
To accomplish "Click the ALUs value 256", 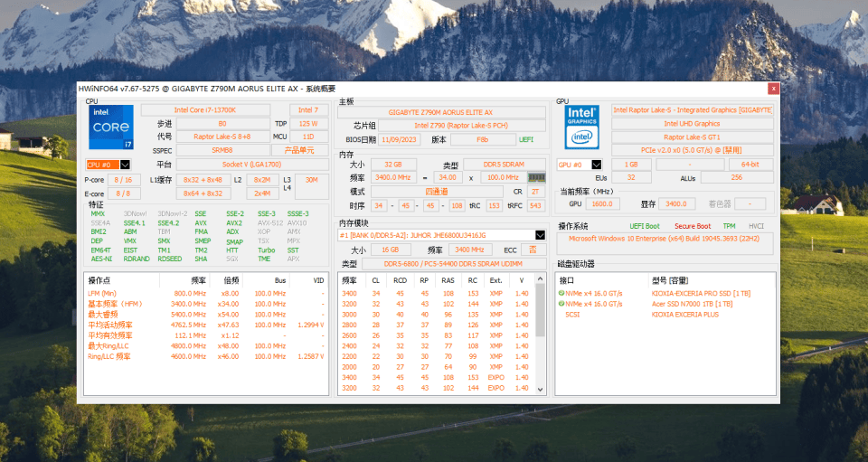I will coord(737,177).
